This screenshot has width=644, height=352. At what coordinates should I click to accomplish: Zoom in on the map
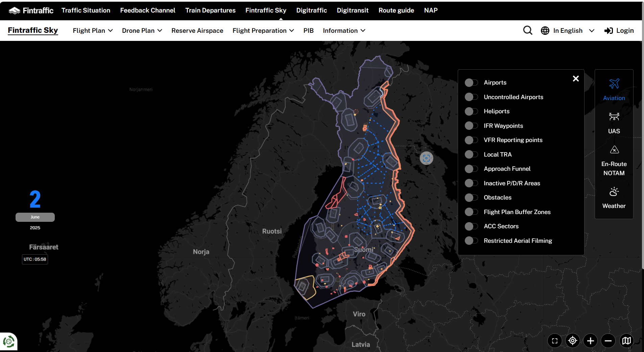(590, 341)
